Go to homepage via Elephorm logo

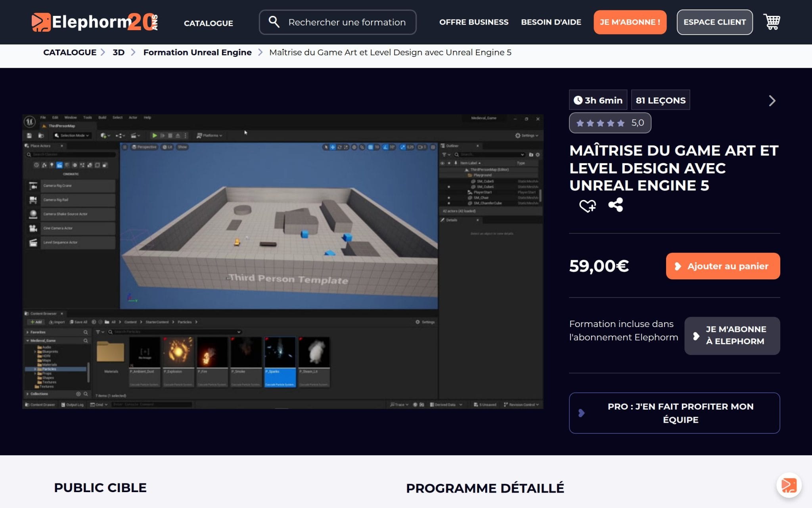pos(95,22)
